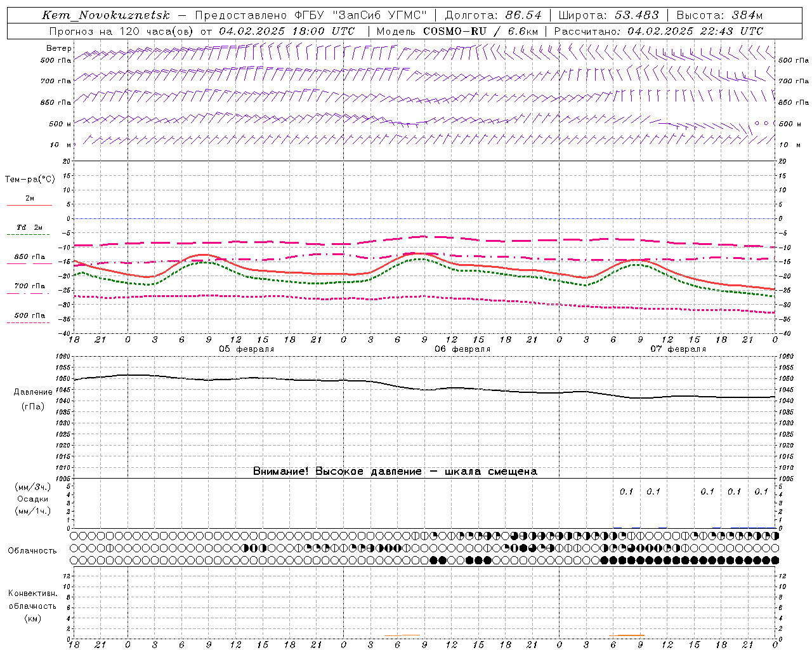
Task: Click orange convective cloud bar on 06 февраля
Action: point(403,635)
